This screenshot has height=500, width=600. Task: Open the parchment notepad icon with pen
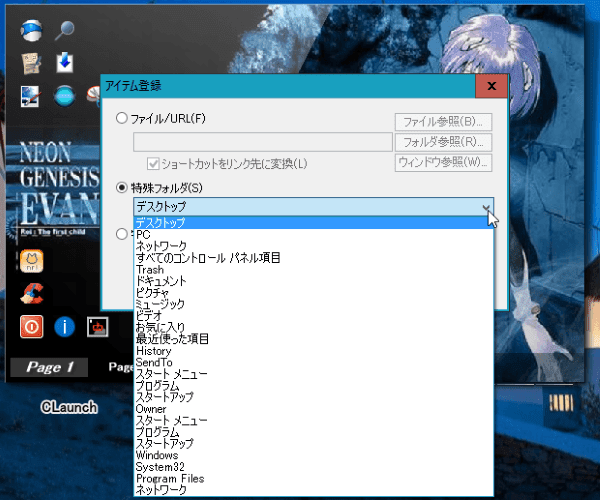point(31,63)
